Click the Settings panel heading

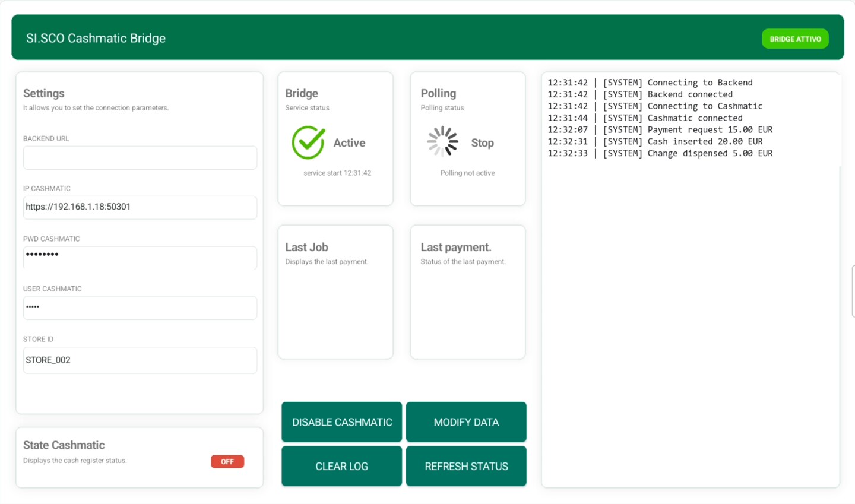tap(44, 93)
